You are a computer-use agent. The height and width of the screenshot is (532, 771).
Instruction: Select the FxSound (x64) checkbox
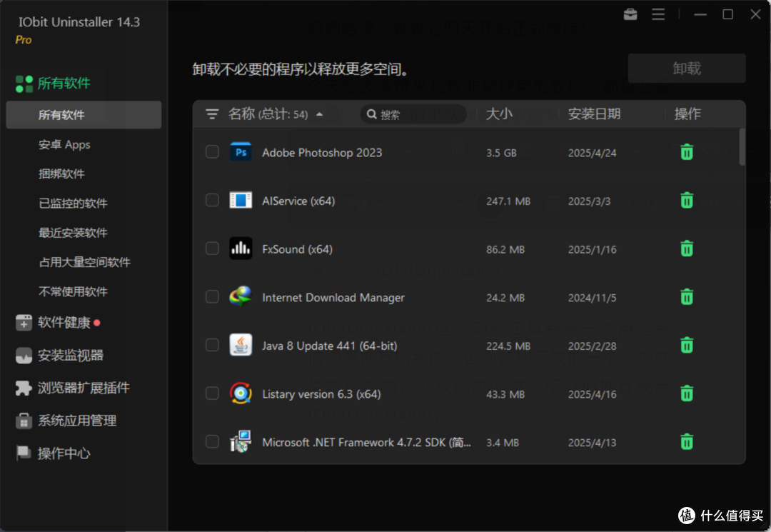pyautogui.click(x=212, y=249)
